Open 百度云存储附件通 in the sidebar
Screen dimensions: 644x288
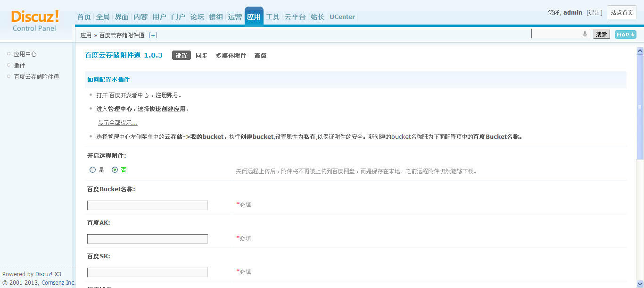pyautogui.click(x=36, y=77)
